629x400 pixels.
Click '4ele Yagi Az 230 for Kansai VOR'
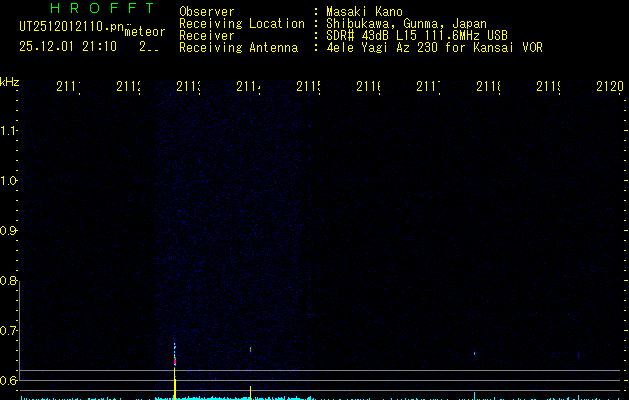pyautogui.click(x=434, y=48)
